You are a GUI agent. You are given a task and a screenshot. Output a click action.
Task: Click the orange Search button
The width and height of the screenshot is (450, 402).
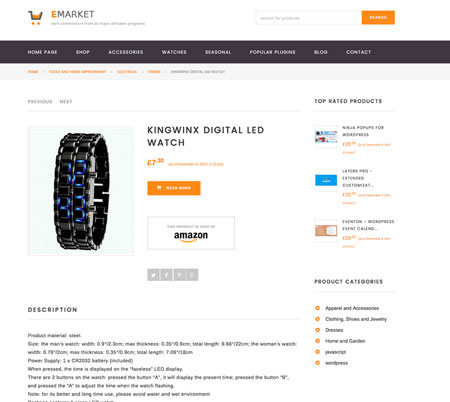378,18
